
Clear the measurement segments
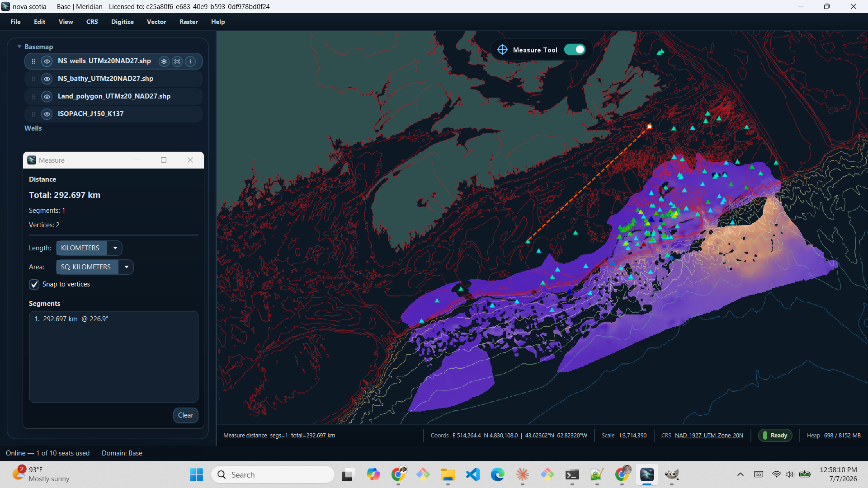(x=185, y=415)
